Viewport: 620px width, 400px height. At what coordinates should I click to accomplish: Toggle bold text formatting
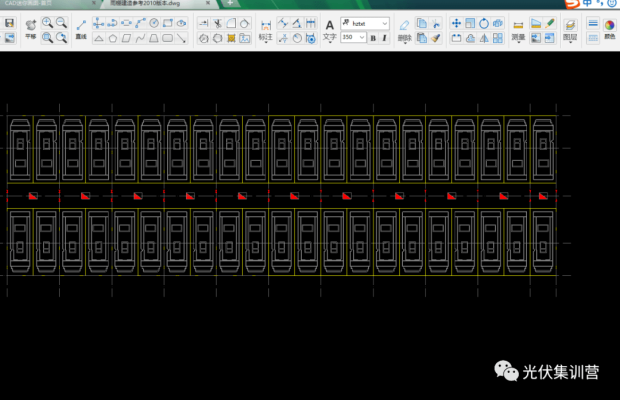click(x=373, y=37)
